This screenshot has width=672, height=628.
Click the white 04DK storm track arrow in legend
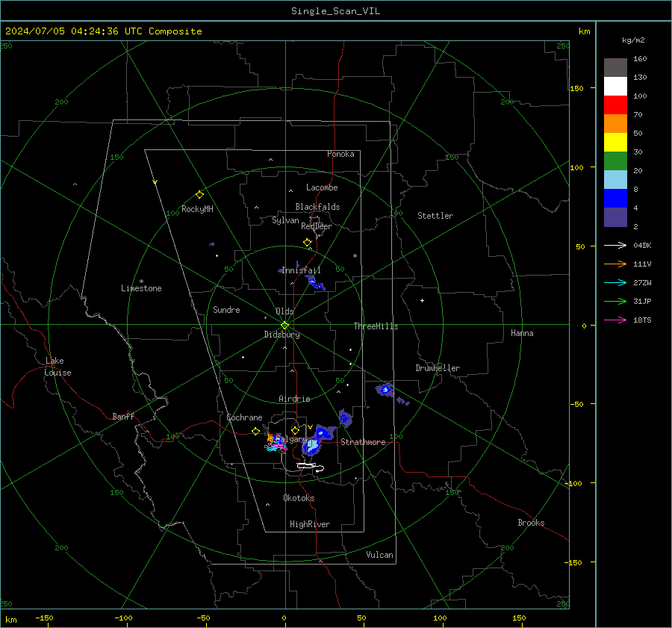pos(615,246)
